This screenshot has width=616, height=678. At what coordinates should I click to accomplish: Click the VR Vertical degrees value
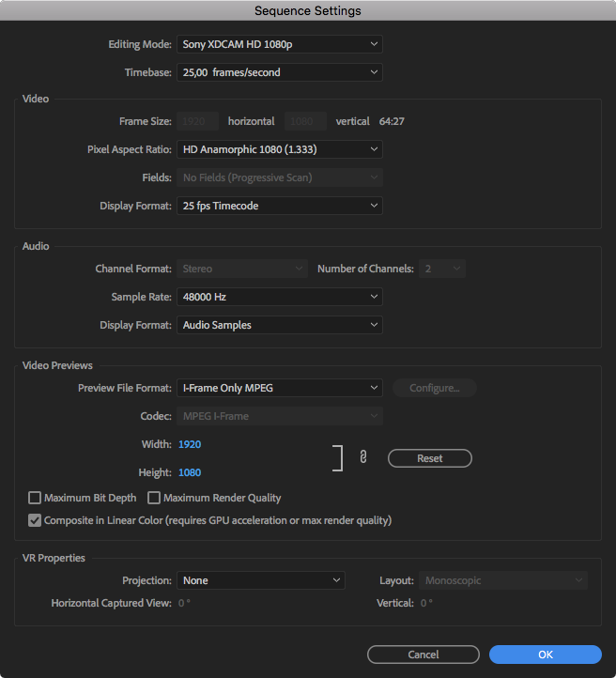tap(426, 603)
